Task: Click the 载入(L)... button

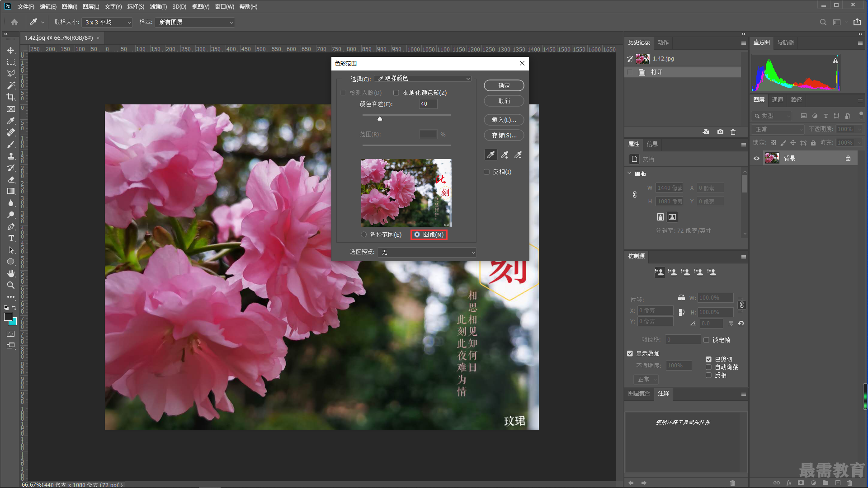Action: [504, 120]
